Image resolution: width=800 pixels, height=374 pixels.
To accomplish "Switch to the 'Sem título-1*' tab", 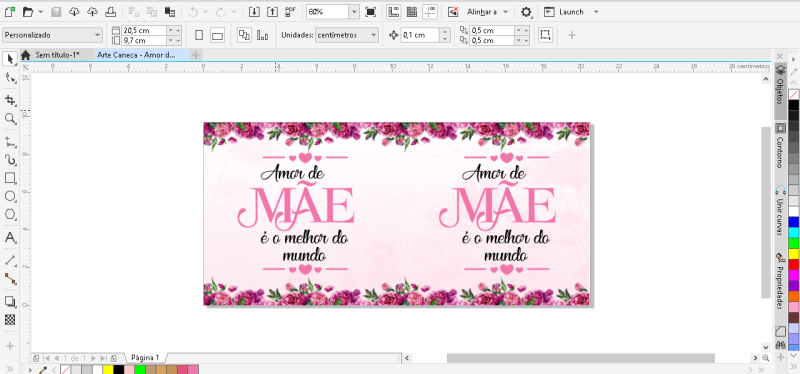I will pyautogui.click(x=57, y=55).
